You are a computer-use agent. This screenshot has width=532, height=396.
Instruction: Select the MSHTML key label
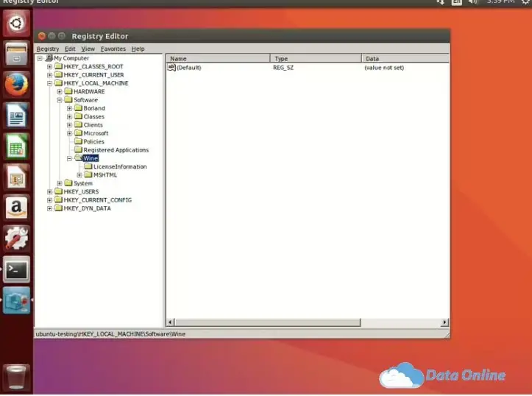coord(104,174)
